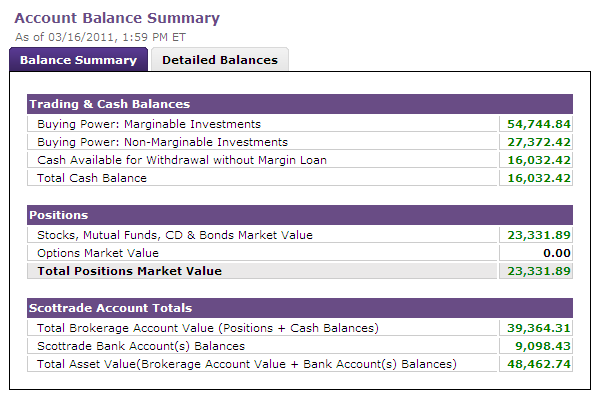Click the Trading & Cash Balances header
The height and width of the screenshot is (404, 603).
pyautogui.click(x=300, y=104)
